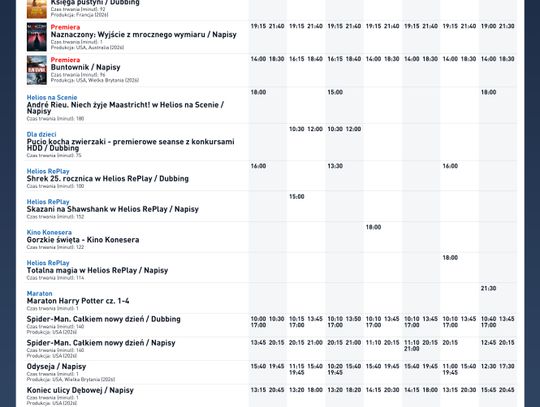
Task: Open 'Totalna magia w Helios RePlay' title
Action: pyautogui.click(x=97, y=270)
